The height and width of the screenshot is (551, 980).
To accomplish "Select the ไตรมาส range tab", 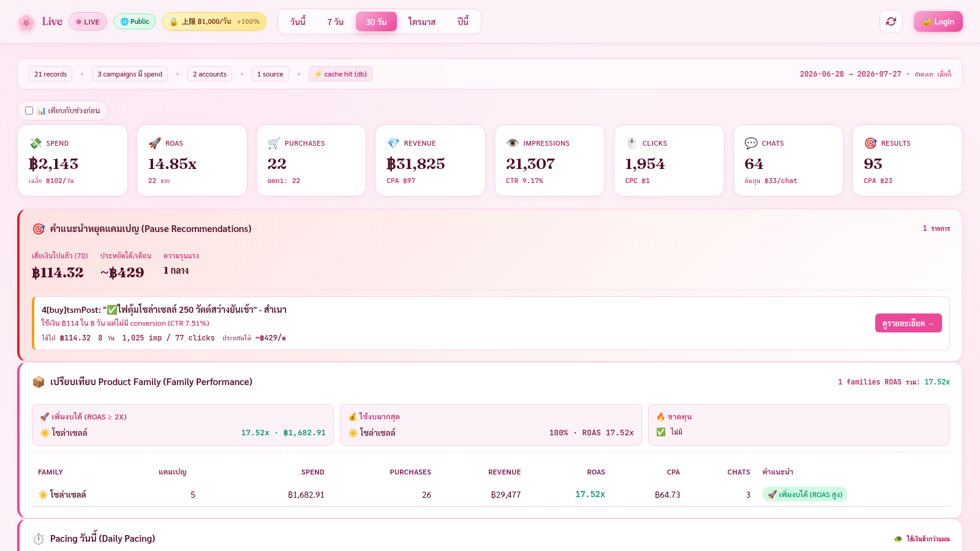I will tap(422, 21).
